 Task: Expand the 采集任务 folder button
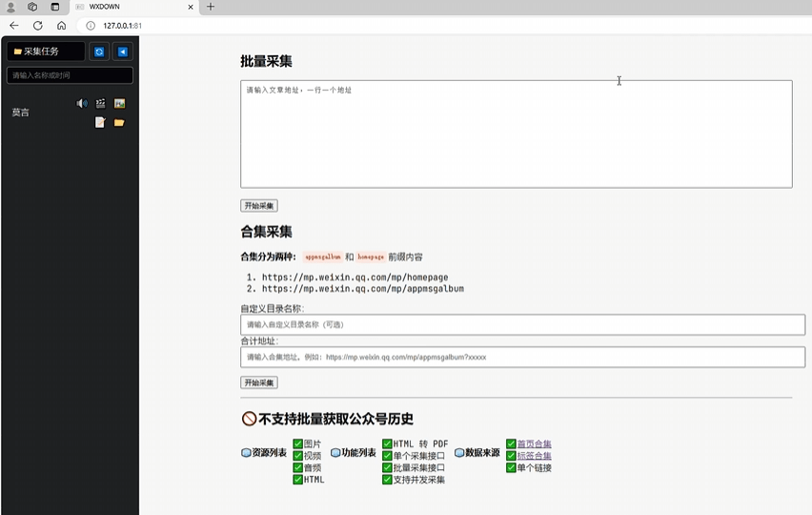[46, 51]
